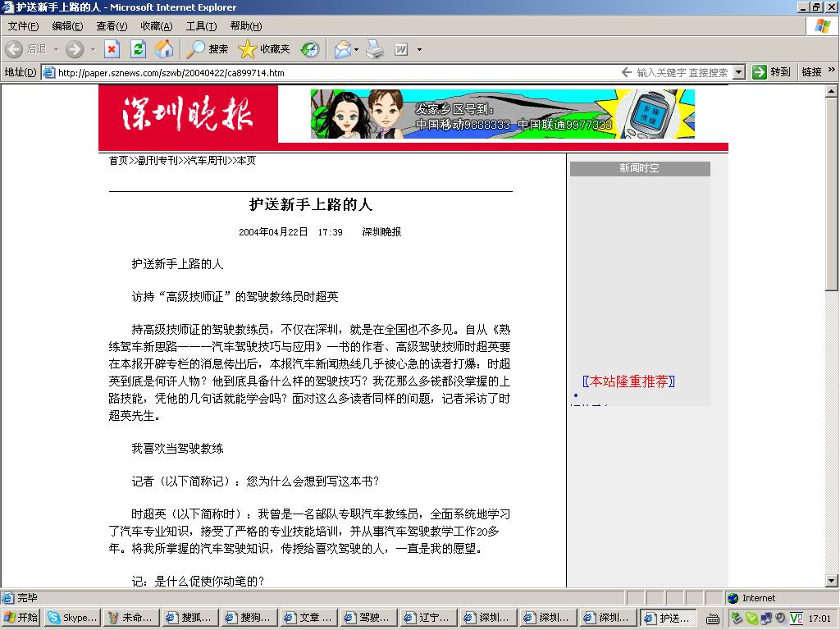The height and width of the screenshot is (630, 840).
Task: Click the 首页 breadcrumb link
Action: pos(118,161)
